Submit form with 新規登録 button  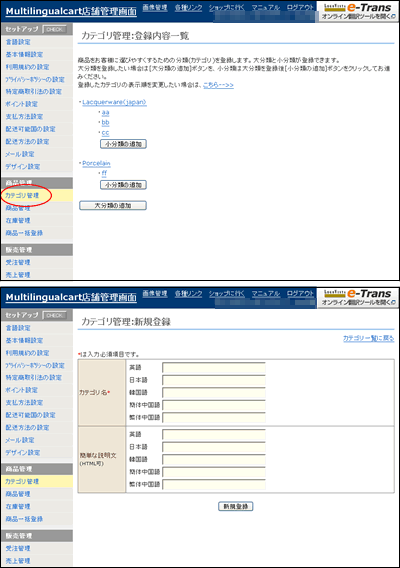tap(236, 506)
